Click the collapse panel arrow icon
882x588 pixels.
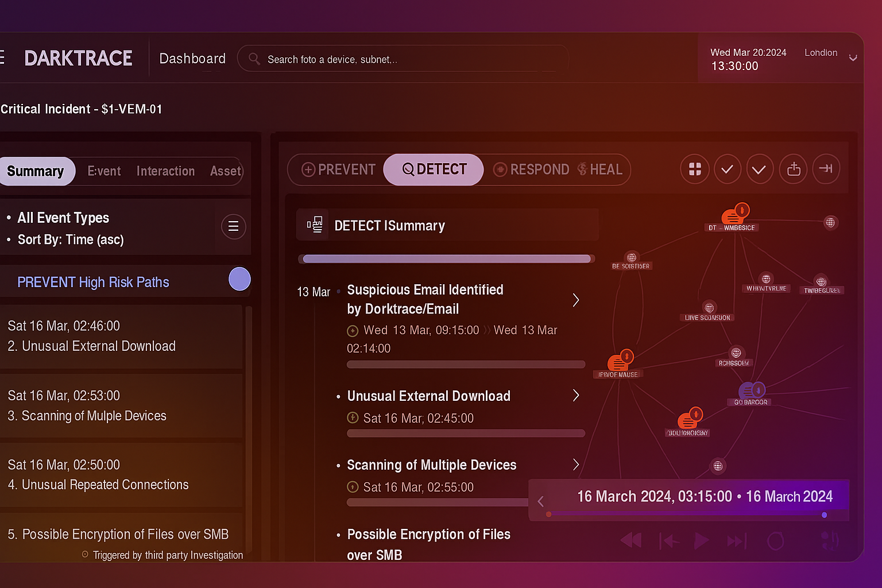[x=826, y=169]
